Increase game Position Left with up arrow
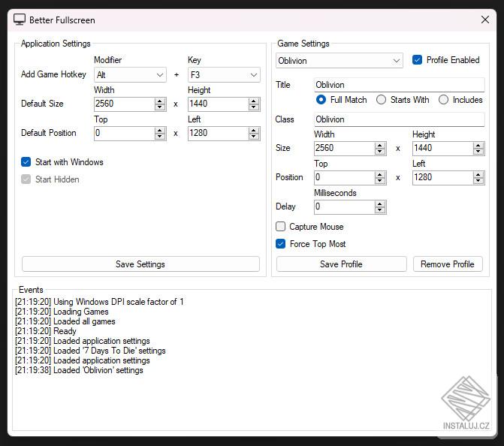Screen dimensions: 504x446 point(478,174)
